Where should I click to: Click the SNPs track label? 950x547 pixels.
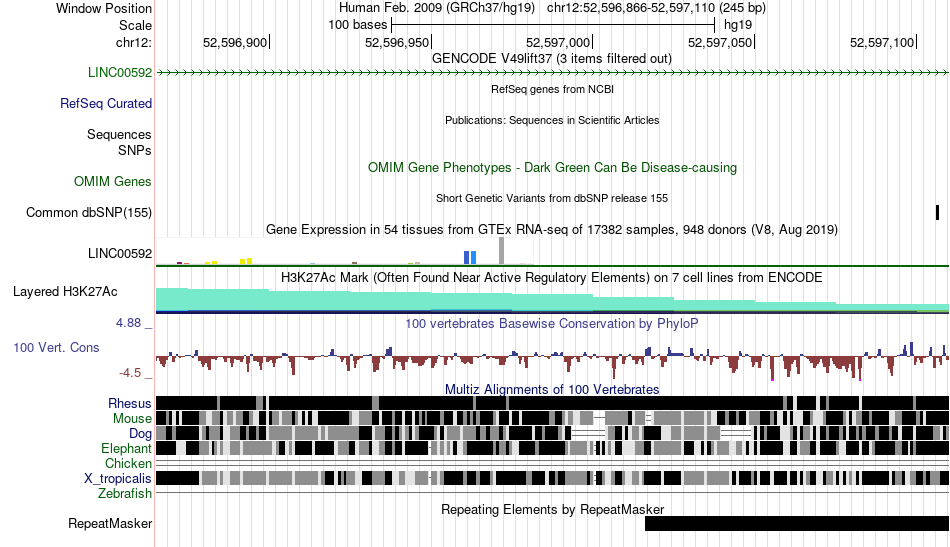pyautogui.click(x=135, y=150)
